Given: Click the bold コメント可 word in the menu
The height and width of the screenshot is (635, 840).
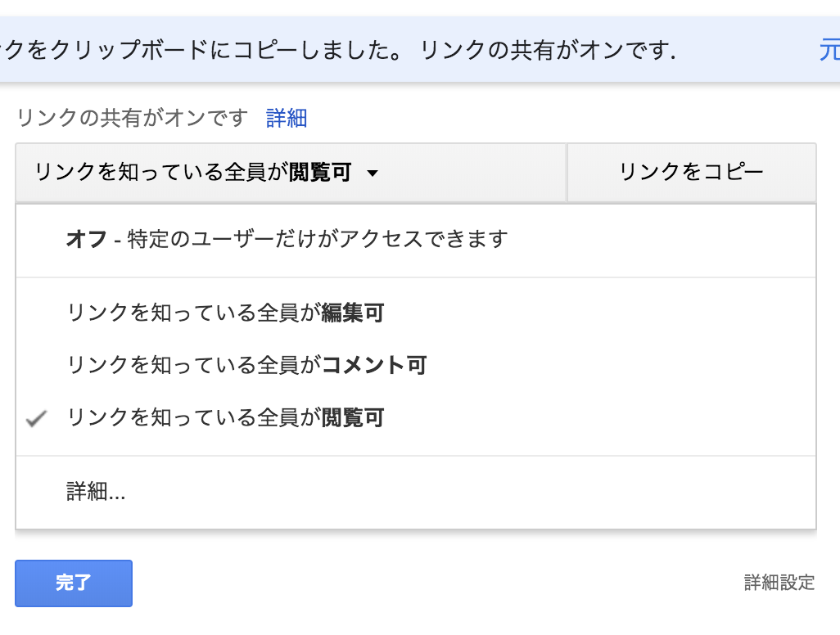Looking at the screenshot, I should tap(374, 365).
